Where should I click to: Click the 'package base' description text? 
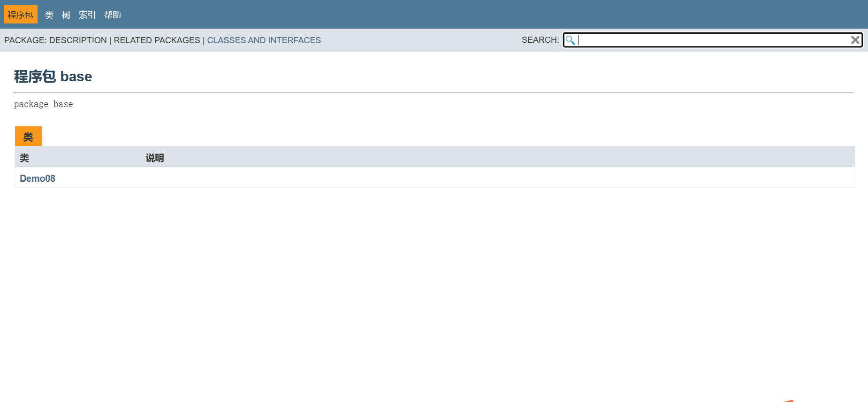[x=44, y=104]
